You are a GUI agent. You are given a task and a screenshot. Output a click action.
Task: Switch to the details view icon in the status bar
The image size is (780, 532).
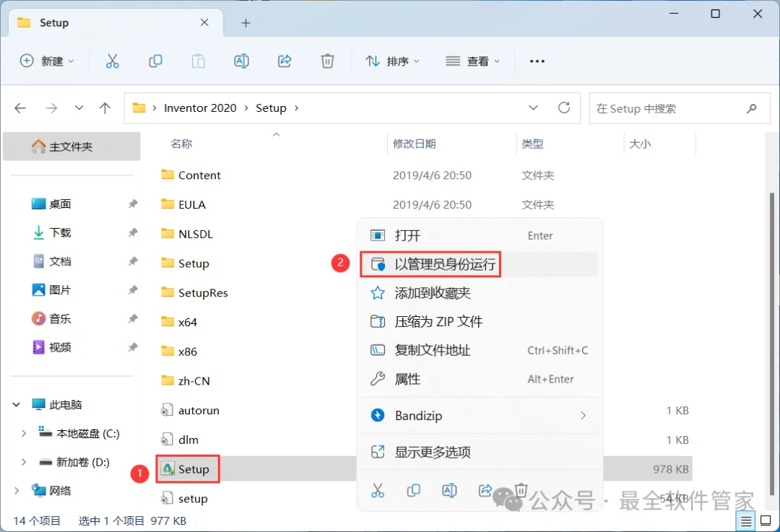coord(745,521)
